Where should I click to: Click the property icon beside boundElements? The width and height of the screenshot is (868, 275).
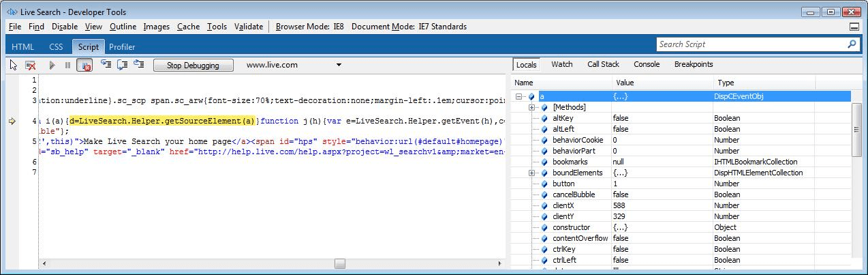pyautogui.click(x=544, y=173)
